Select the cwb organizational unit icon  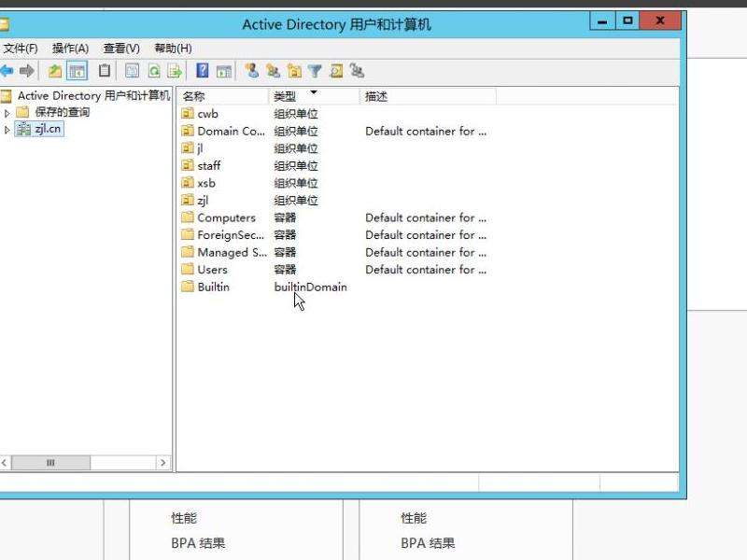click(x=188, y=113)
